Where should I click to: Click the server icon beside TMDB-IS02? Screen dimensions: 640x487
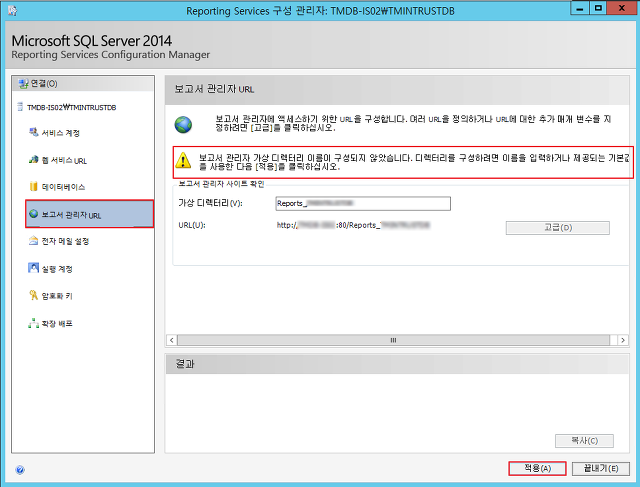point(20,107)
